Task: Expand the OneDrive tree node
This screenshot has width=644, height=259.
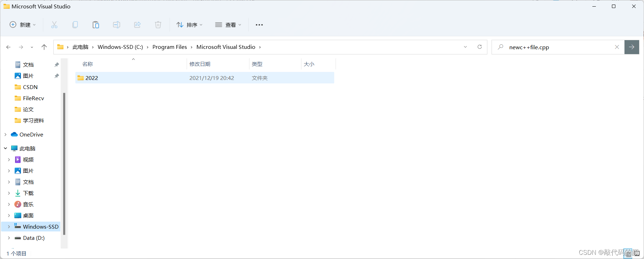Action: coord(5,134)
